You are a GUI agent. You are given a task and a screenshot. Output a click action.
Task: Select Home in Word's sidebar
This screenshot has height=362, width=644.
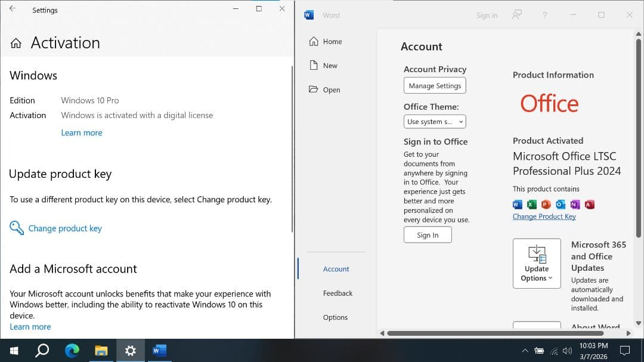(326, 42)
